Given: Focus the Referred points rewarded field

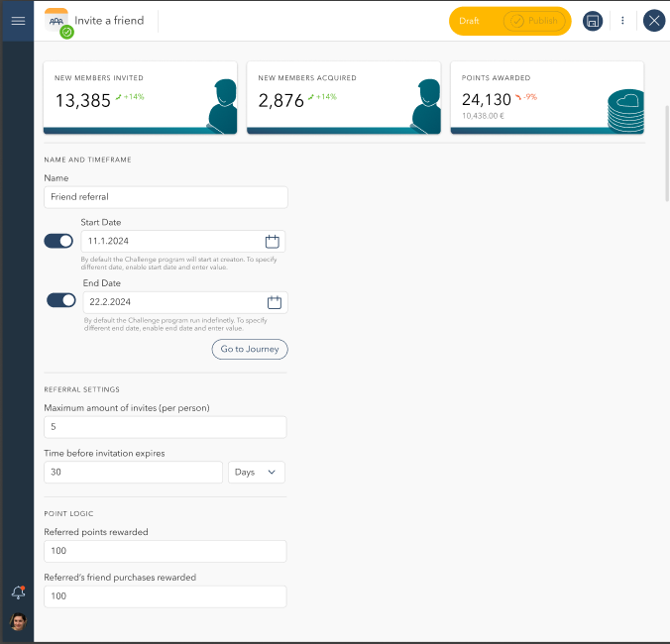Looking at the screenshot, I should 166,551.
